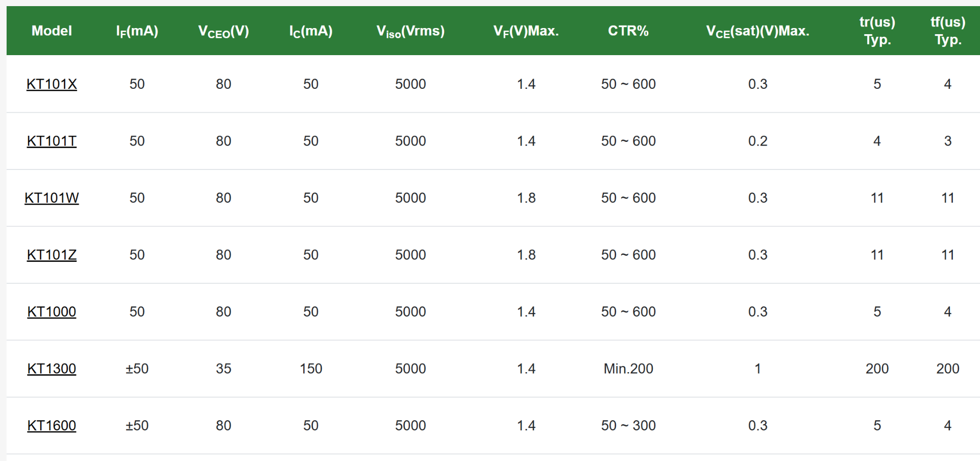Click the IF(mA) column header
980x461 pixels.
137,31
